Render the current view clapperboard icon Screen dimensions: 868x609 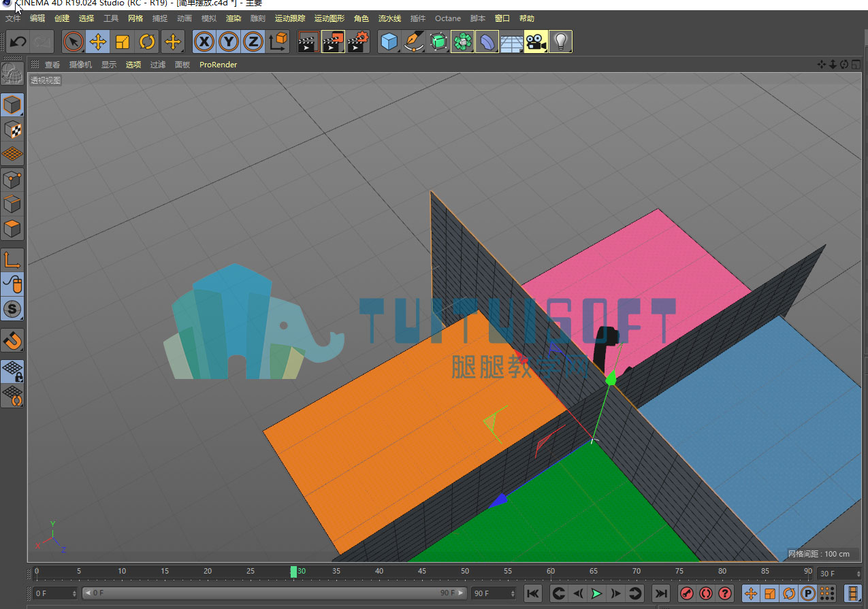click(308, 42)
